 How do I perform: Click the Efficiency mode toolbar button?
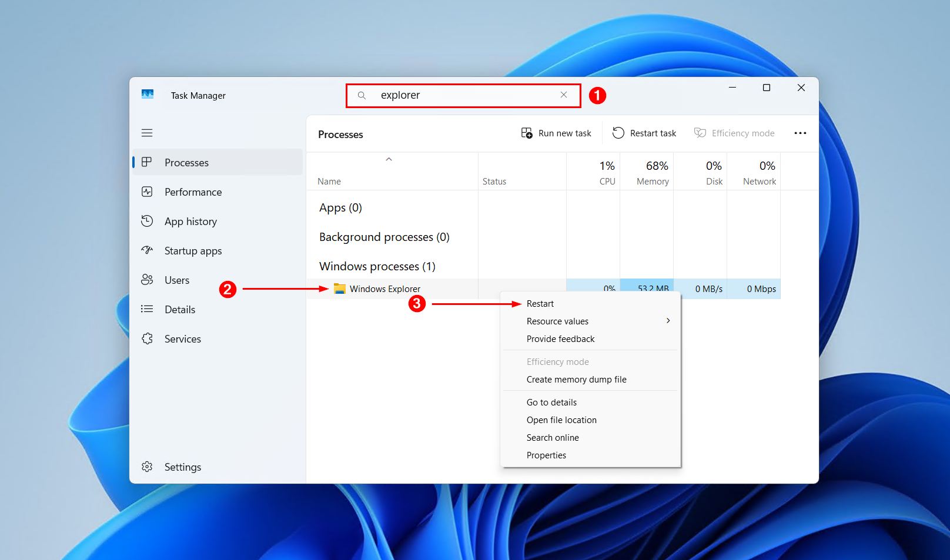[x=734, y=133]
